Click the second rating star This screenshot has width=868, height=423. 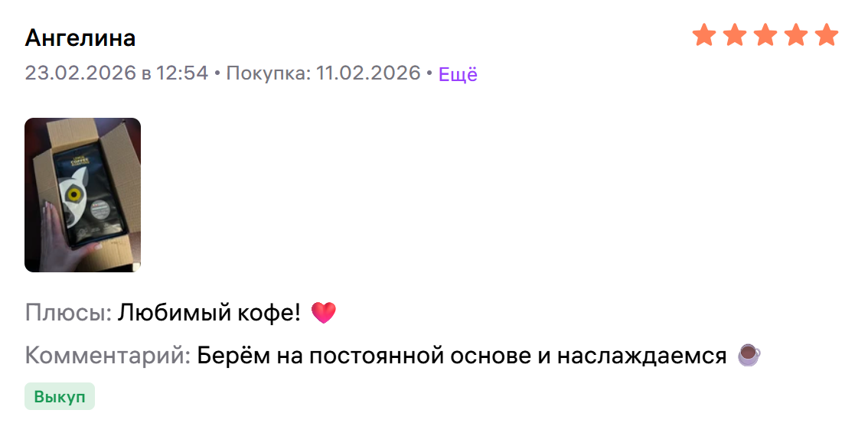point(735,35)
